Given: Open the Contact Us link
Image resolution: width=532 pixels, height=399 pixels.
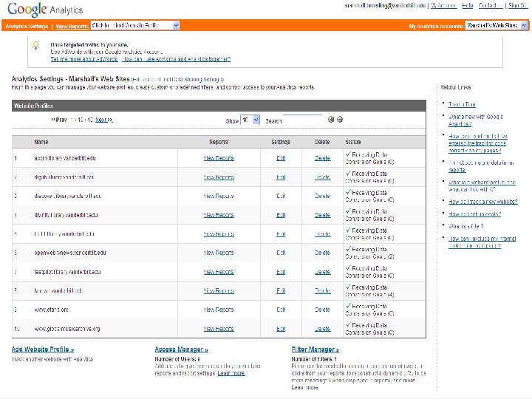Looking at the screenshot, I should (491, 5).
